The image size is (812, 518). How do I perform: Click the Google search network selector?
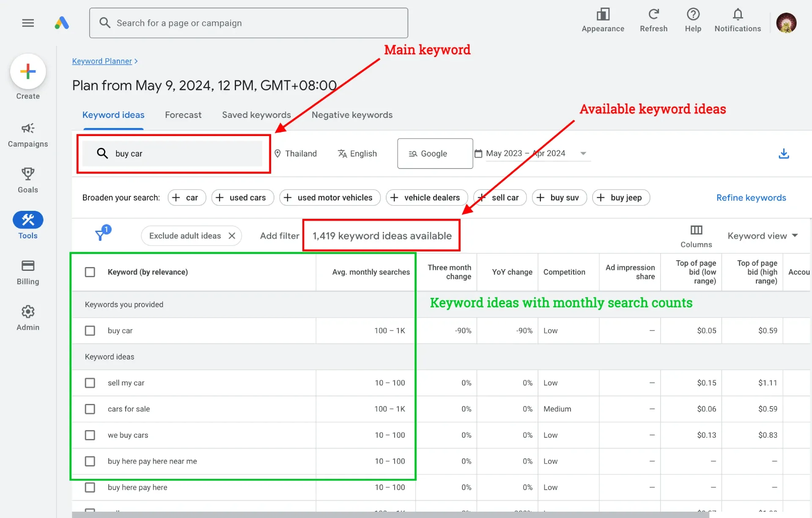[x=435, y=153]
